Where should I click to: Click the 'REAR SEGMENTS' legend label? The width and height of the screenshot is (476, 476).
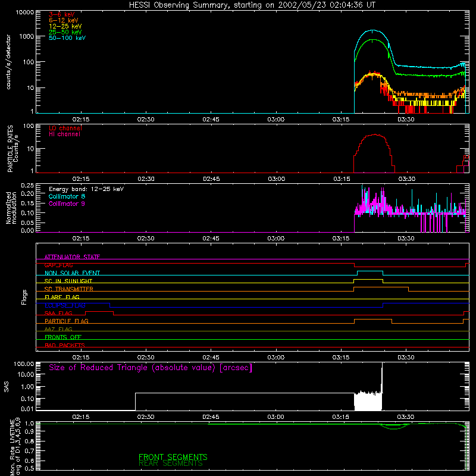[171, 463]
